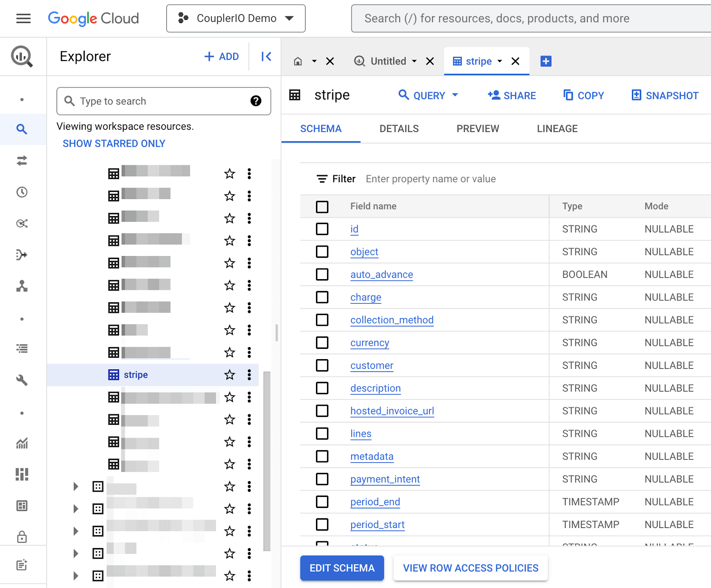Add a new query tab
This screenshot has height=588, width=711.
(x=546, y=61)
